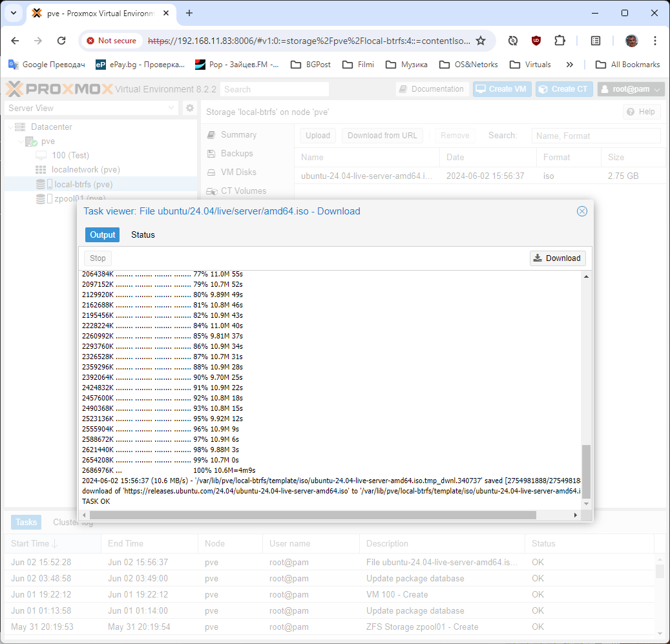The image size is (670, 644).
Task: Sort the ISO list by Date column
Action: coord(487,157)
